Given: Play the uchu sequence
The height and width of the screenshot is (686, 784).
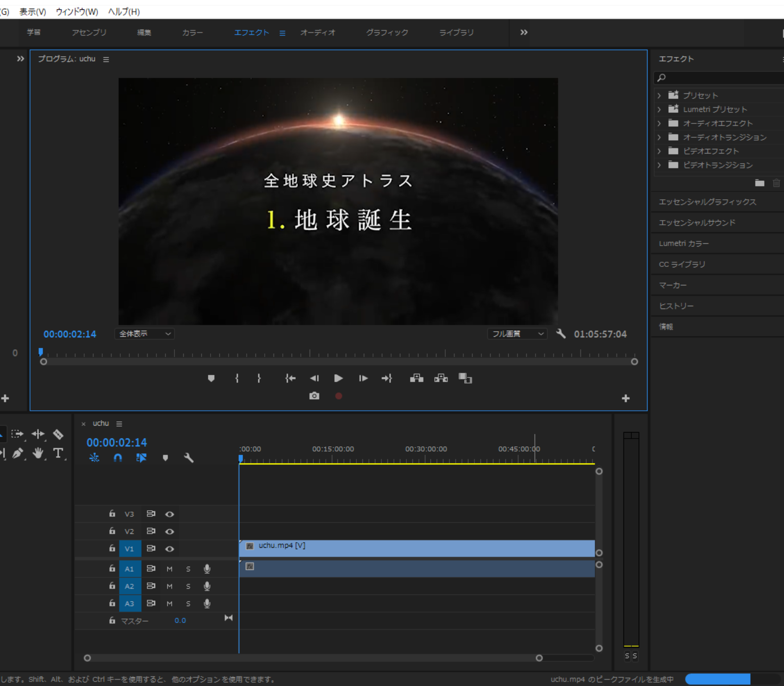Looking at the screenshot, I should coord(338,378).
